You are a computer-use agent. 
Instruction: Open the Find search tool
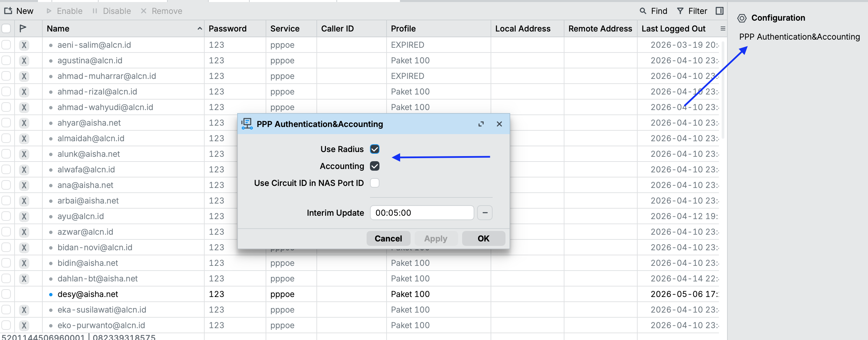tap(653, 11)
